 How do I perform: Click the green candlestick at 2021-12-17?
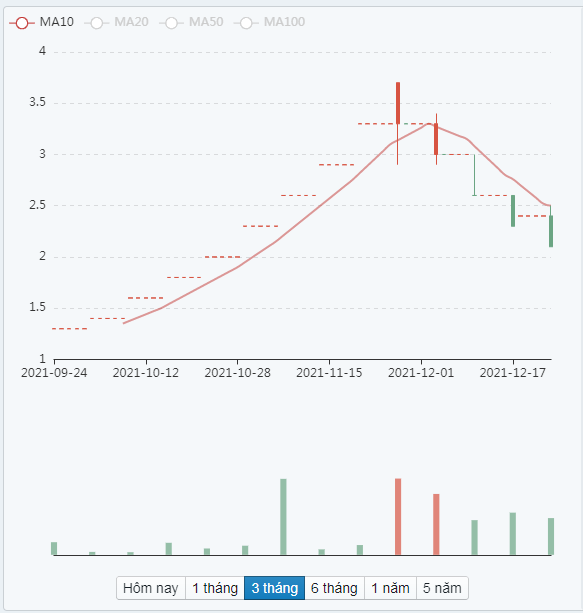click(x=513, y=211)
